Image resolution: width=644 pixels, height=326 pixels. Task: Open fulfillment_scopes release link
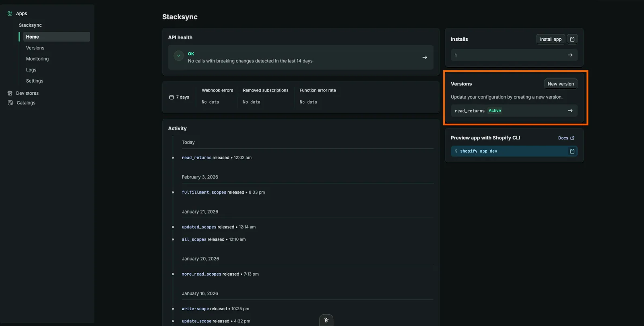point(204,192)
